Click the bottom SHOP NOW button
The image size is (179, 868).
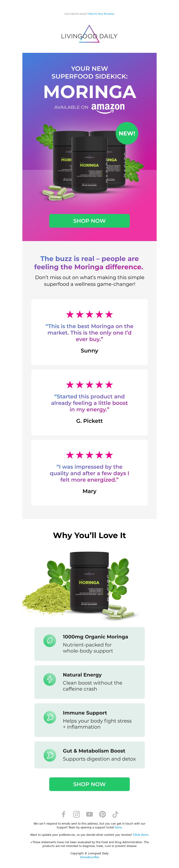(x=89, y=784)
